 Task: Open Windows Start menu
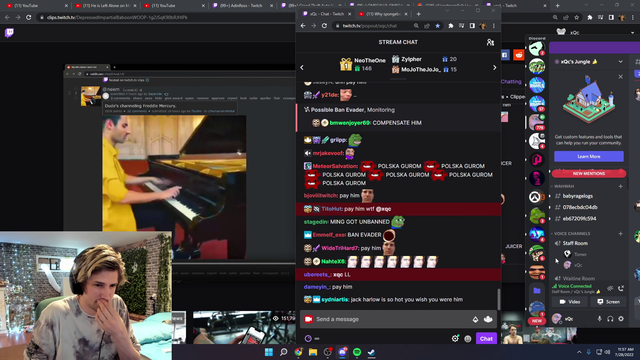(x=269, y=352)
